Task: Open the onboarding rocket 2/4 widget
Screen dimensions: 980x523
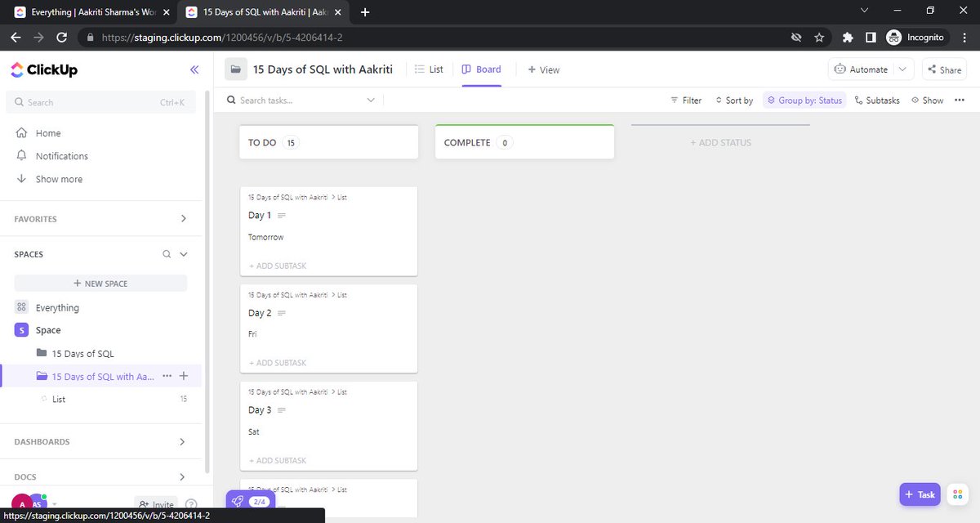Action: pos(251,501)
